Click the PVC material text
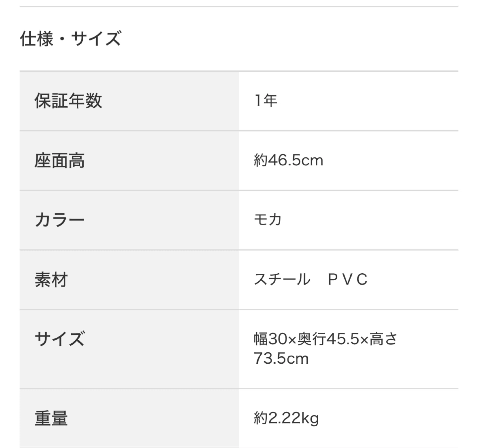This screenshot has width=478, height=448. [348, 280]
